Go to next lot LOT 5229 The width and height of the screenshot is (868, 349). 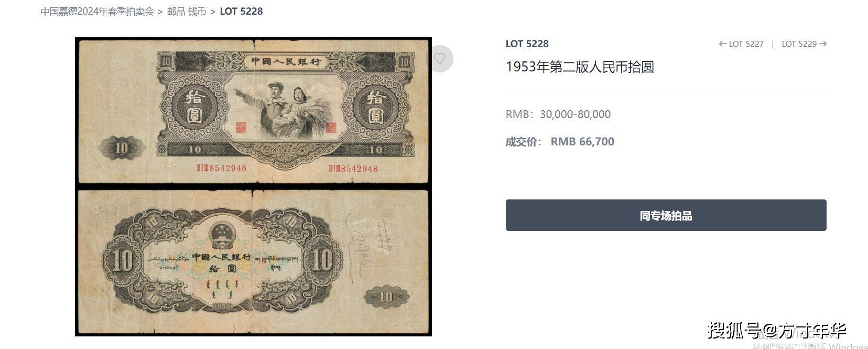click(804, 44)
